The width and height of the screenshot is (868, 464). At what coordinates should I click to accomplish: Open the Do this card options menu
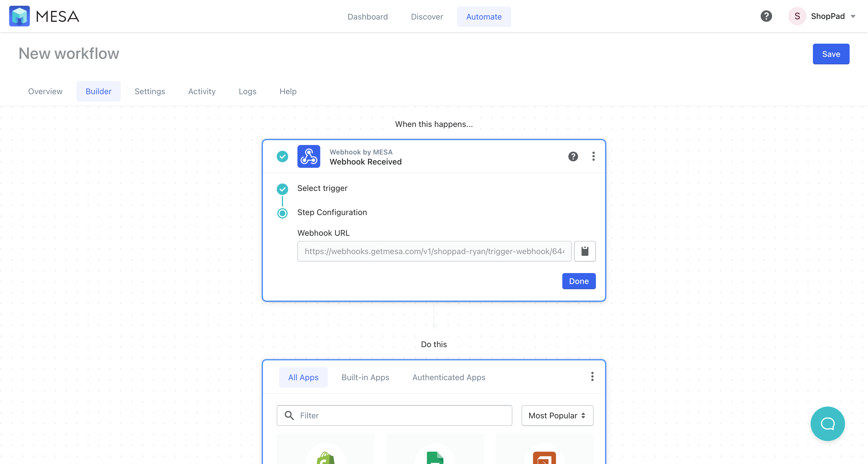592,377
